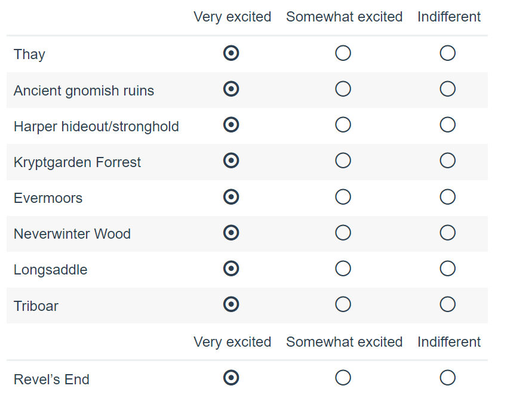Pick Somewhat excited for Harper hideout/stronghold
532x398 pixels.
[343, 125]
